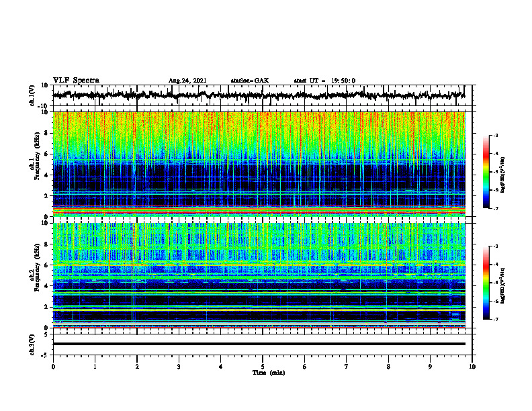Click the ch.2 spectrogram color scale bar

[x=486, y=283]
